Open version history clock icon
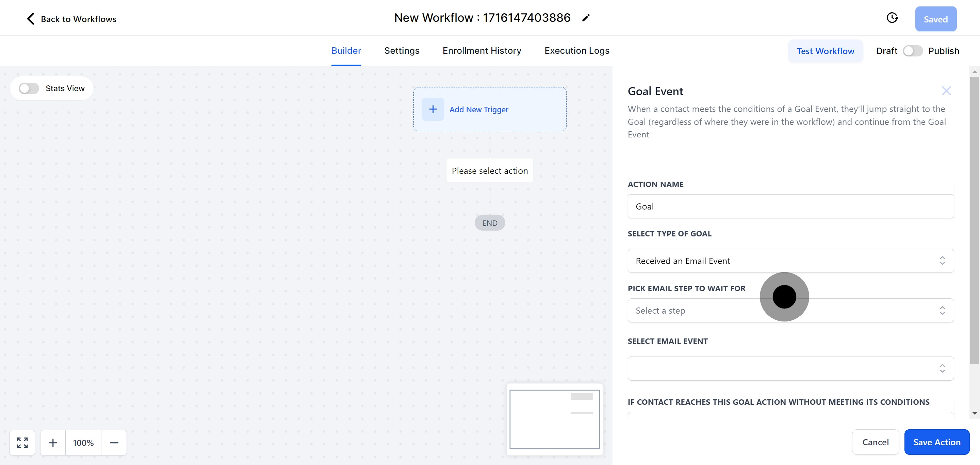 tap(892, 18)
